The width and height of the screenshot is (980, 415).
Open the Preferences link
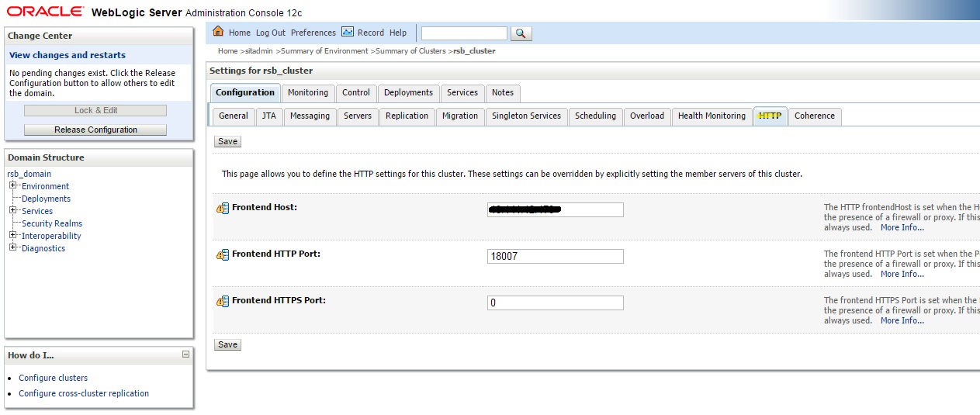pos(313,33)
